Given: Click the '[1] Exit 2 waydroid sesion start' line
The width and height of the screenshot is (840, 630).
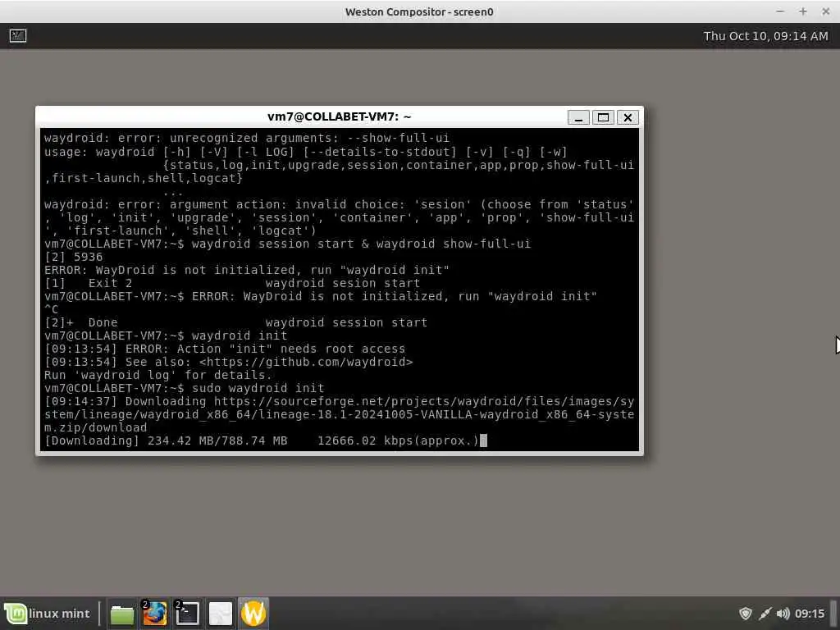Looking at the screenshot, I should click(x=232, y=283).
